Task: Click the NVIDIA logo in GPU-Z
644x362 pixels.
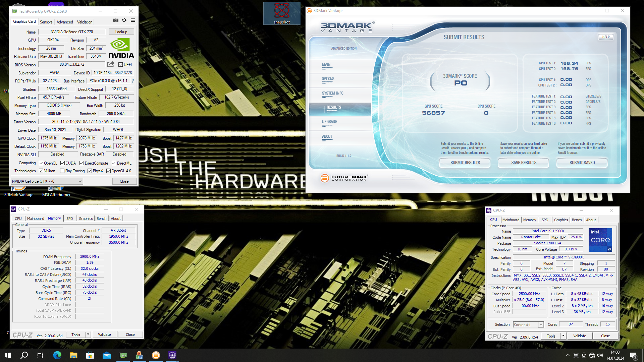Action: click(x=121, y=49)
